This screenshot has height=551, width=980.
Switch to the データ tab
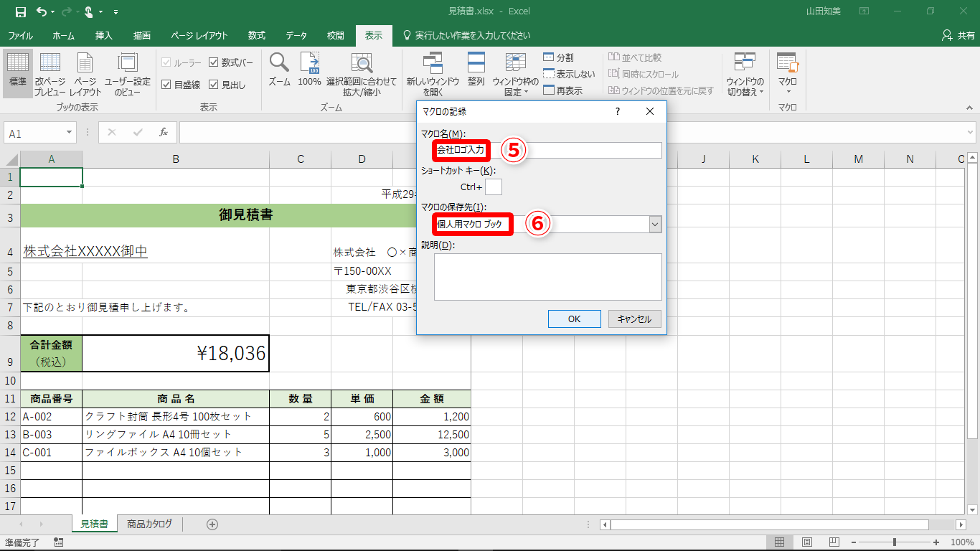click(296, 35)
